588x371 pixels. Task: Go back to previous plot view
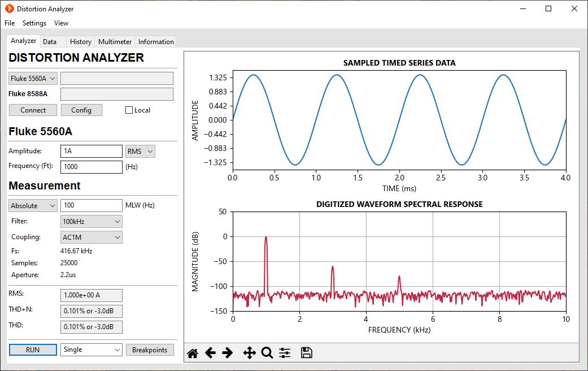click(210, 353)
